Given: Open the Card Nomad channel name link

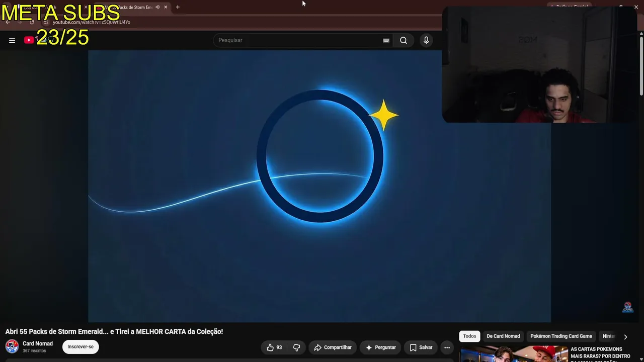Looking at the screenshot, I should [38, 343].
